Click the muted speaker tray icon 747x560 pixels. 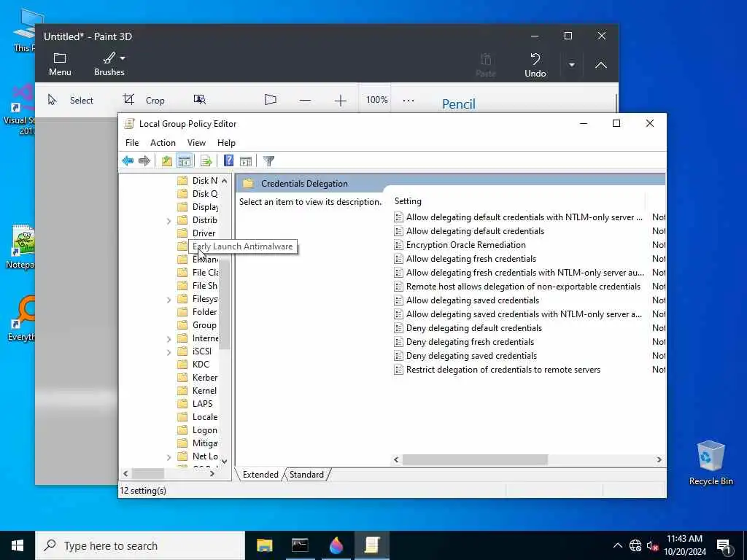[652, 545]
